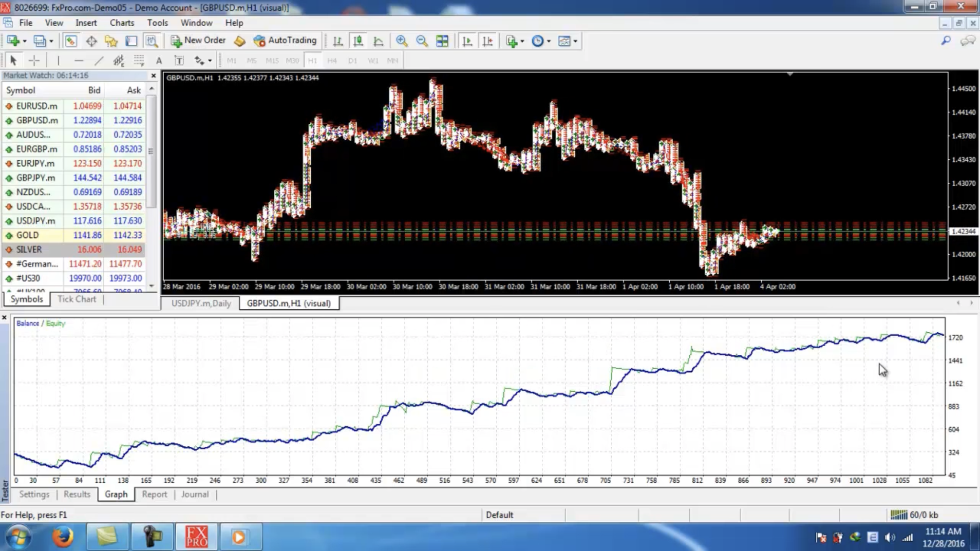Click the Tile Windows grid icon
Image resolution: width=980 pixels, height=551 pixels.
point(442,41)
